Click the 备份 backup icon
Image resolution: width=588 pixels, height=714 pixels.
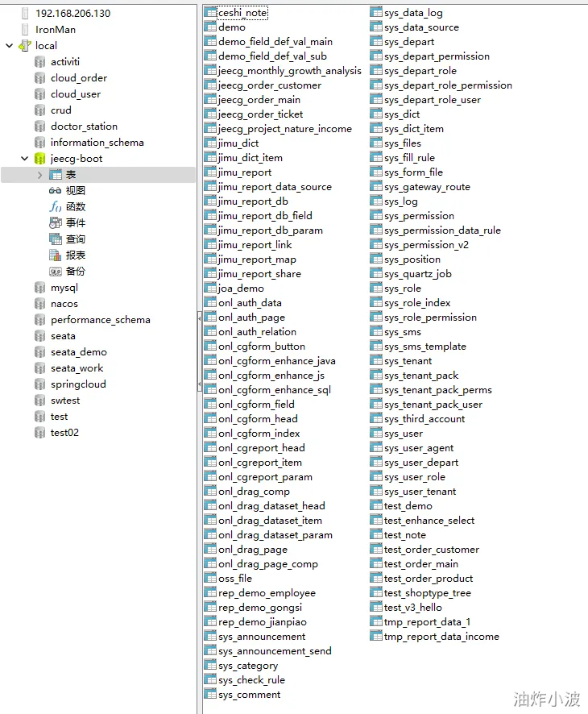pyautogui.click(x=55, y=272)
